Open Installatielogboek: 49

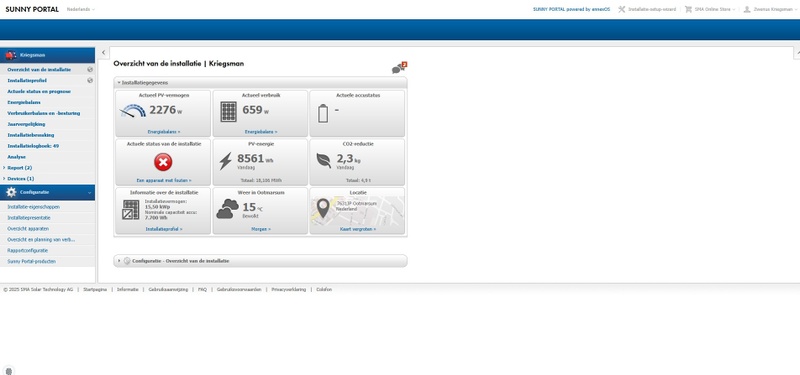tap(33, 146)
